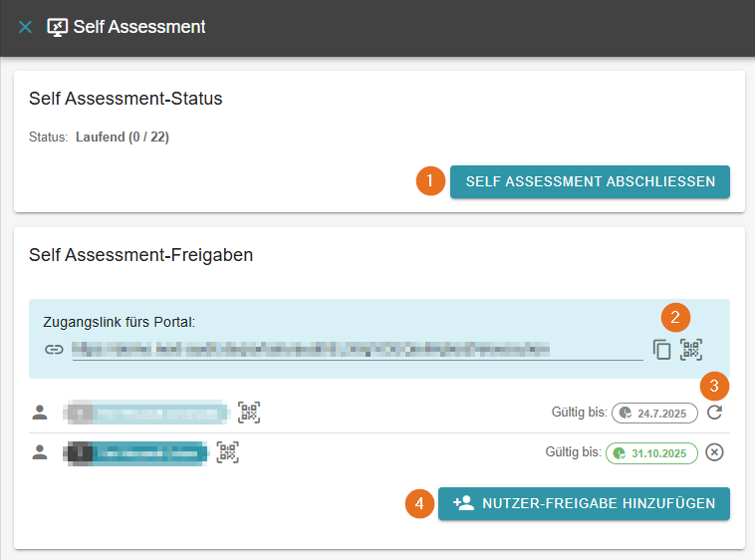This screenshot has height=560, width=755.
Task: Click the expiry date chip 24.7.2025
Action: [654, 413]
